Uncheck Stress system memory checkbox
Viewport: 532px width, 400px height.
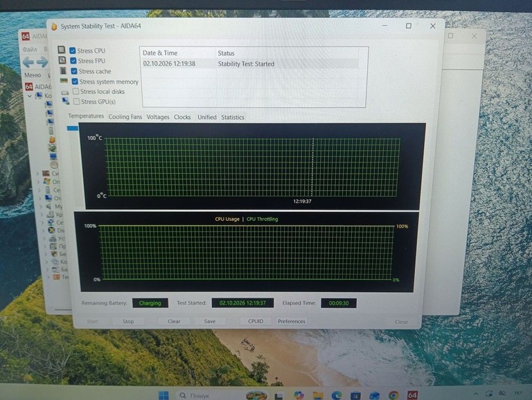75,82
